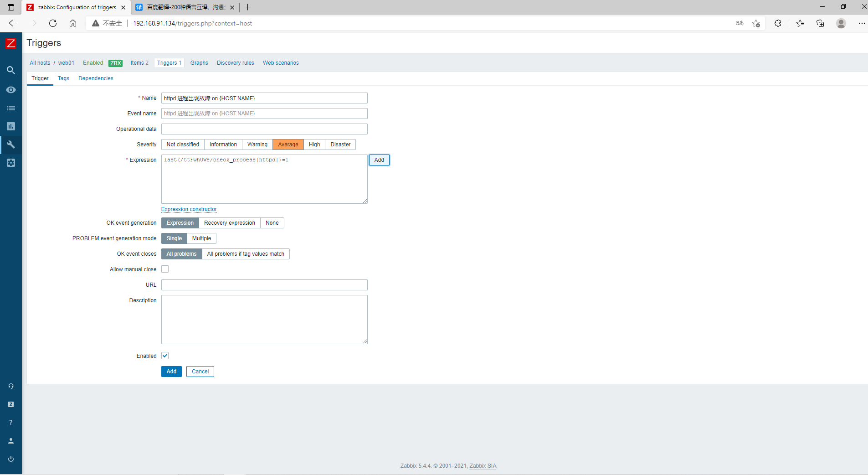The width and height of the screenshot is (868, 475).
Task: Cancel the trigger creation
Action: tap(200, 372)
